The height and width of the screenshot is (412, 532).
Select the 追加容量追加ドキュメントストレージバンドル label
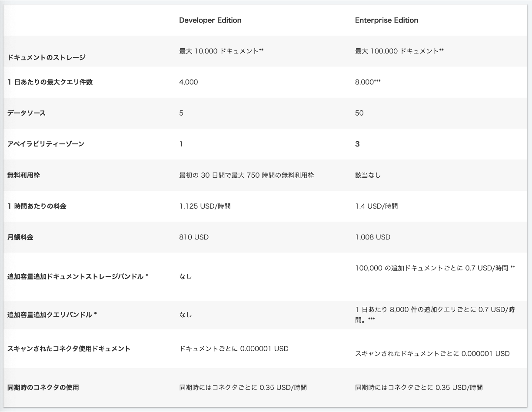pos(78,276)
